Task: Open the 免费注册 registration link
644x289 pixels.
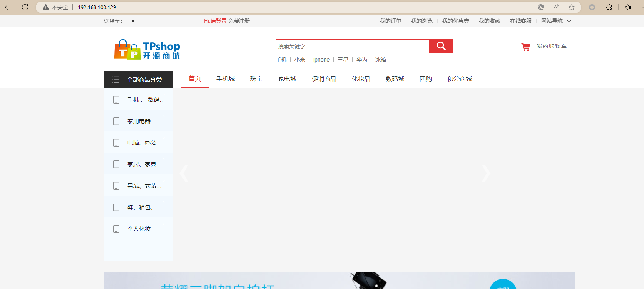Action: coord(239,21)
